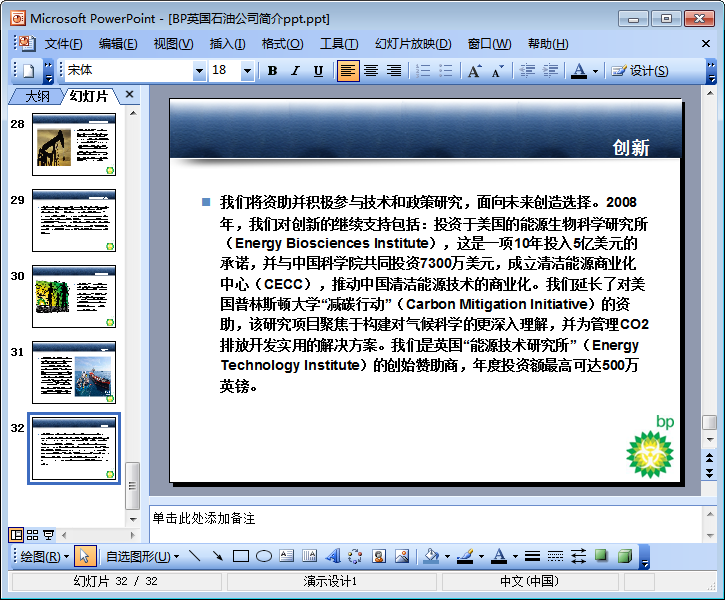The image size is (725, 600).
Task: Decrease font size with smaller A
Action: tap(498, 71)
